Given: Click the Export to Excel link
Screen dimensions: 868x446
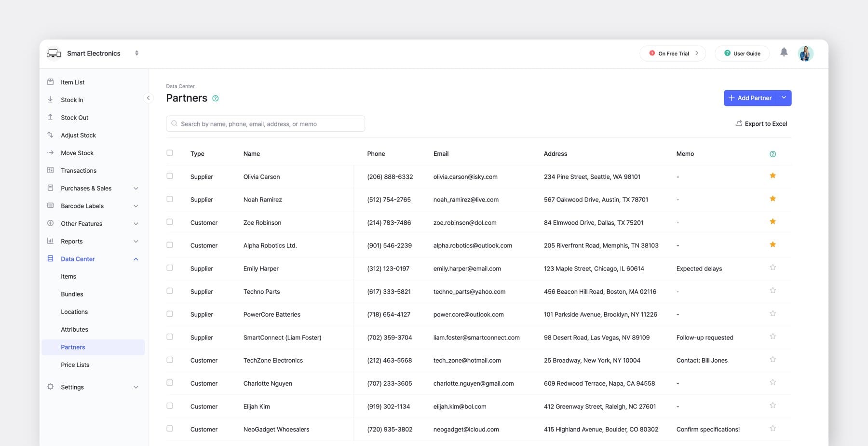Looking at the screenshot, I should coord(761,123).
